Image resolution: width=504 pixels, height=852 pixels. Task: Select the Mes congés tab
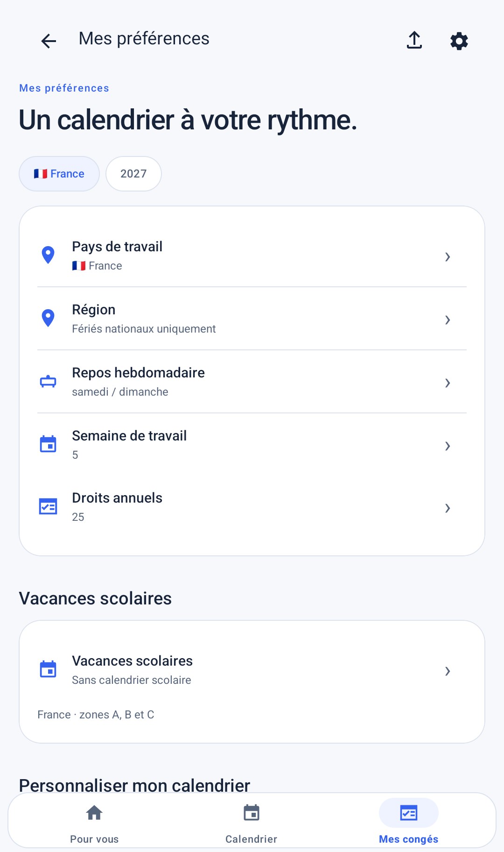point(409,824)
